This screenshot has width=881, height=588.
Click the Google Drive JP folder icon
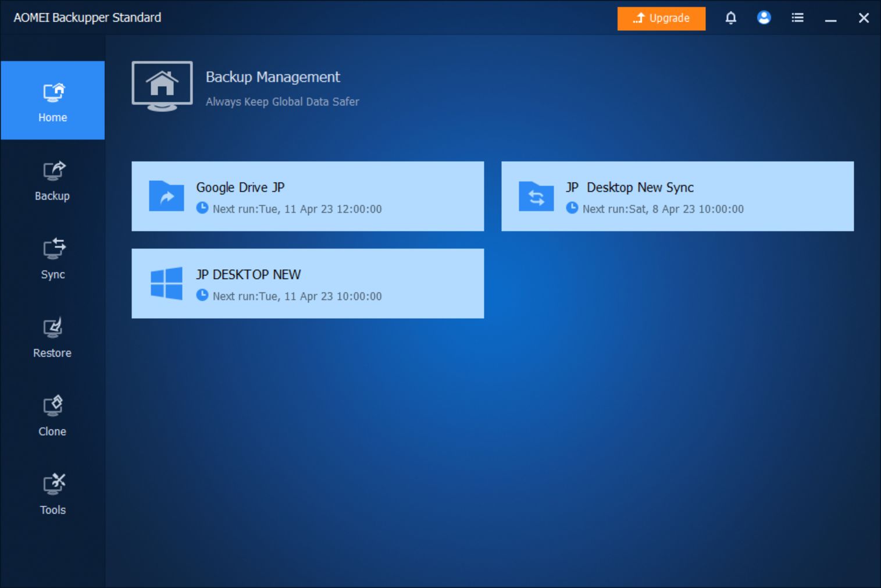pyautogui.click(x=166, y=196)
